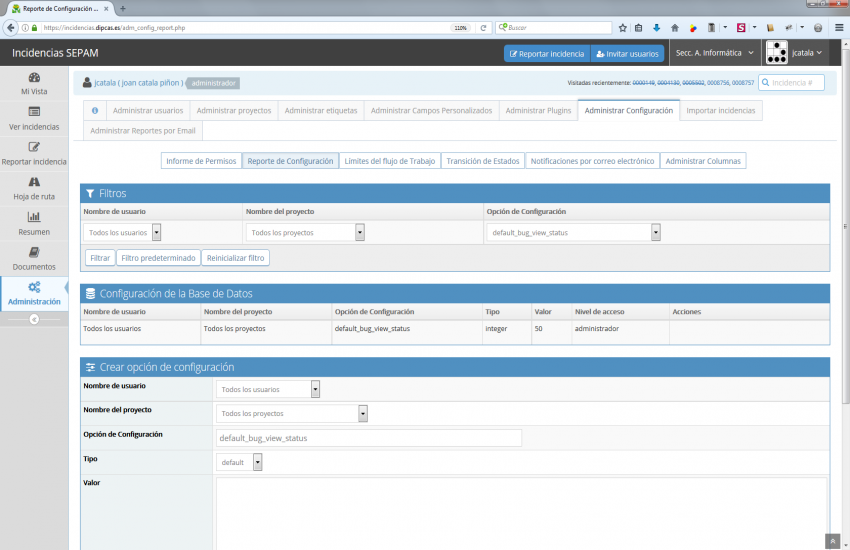
Task: Bookmark this page with the star icon
Action: pos(622,28)
